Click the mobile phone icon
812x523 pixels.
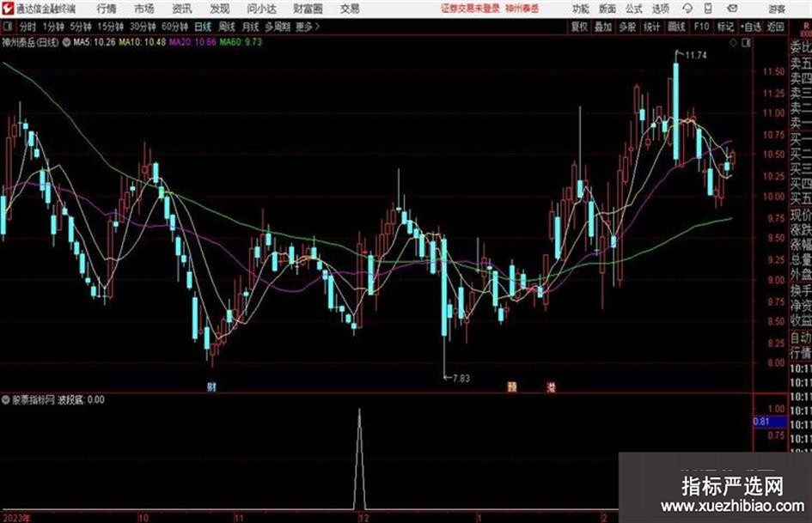click(x=708, y=9)
